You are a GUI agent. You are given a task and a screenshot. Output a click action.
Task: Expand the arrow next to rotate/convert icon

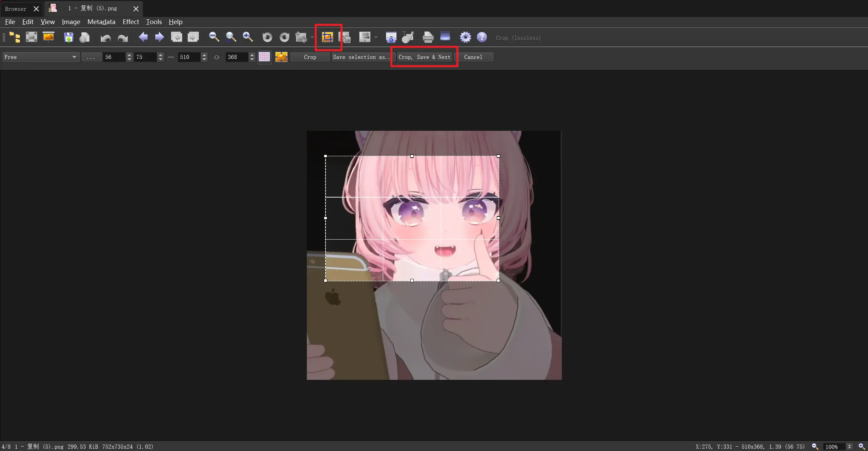tap(312, 37)
